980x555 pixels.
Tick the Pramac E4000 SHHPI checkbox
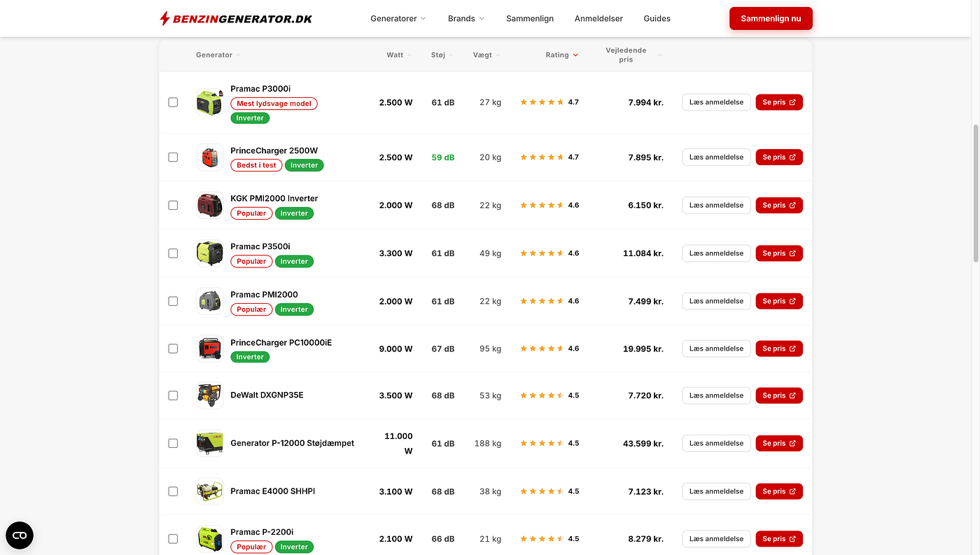173,491
